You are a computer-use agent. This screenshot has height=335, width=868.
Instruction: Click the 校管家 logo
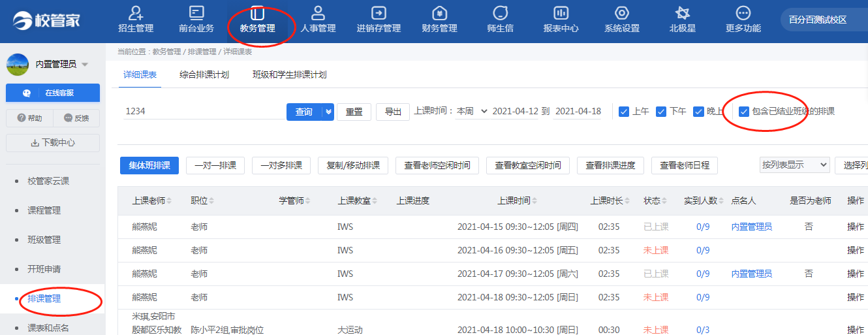coord(46,20)
